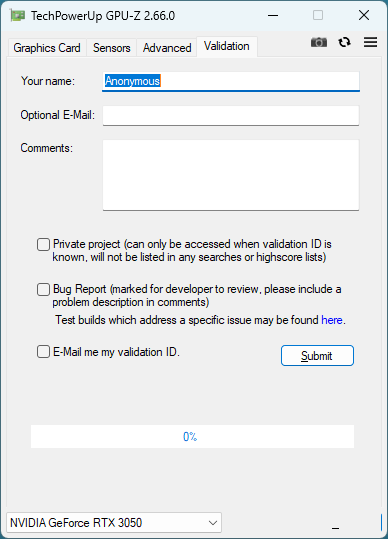
Task: Focus the Optional E-Mail field
Action: click(231, 116)
